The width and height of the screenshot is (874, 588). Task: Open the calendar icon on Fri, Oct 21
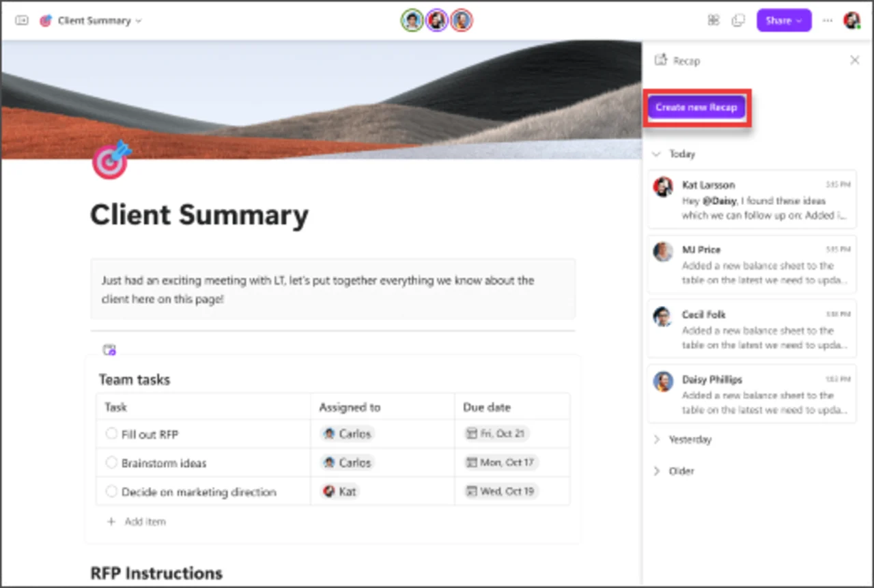[x=471, y=433]
